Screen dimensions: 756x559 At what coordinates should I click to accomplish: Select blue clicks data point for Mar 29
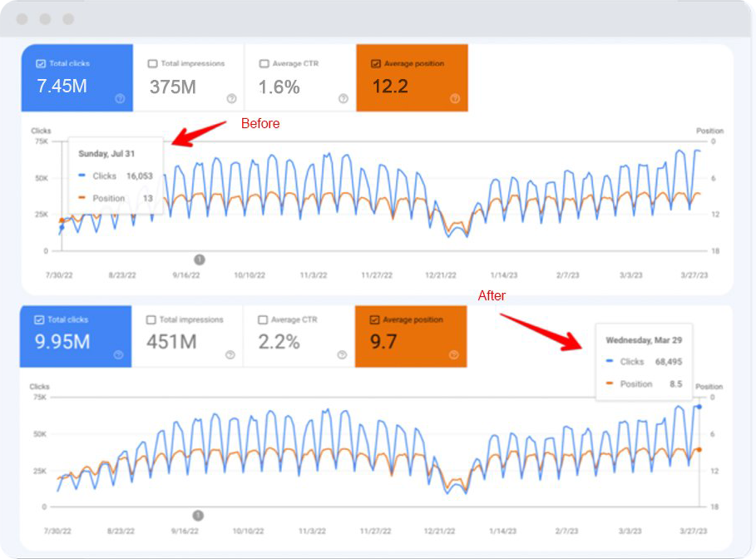(x=699, y=407)
